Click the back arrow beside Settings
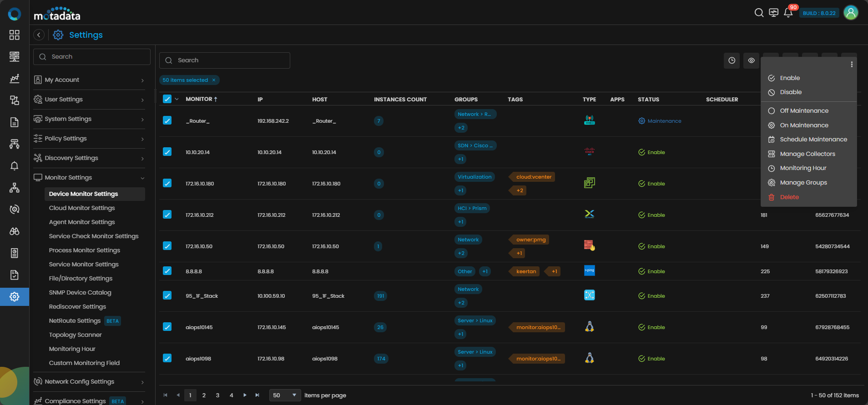The image size is (868, 405). coord(39,35)
